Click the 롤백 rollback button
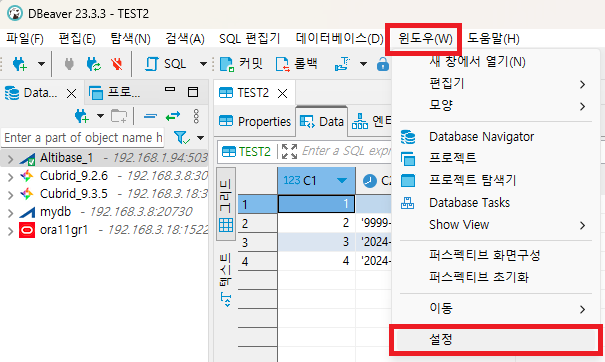The image size is (605, 362). coord(297,64)
